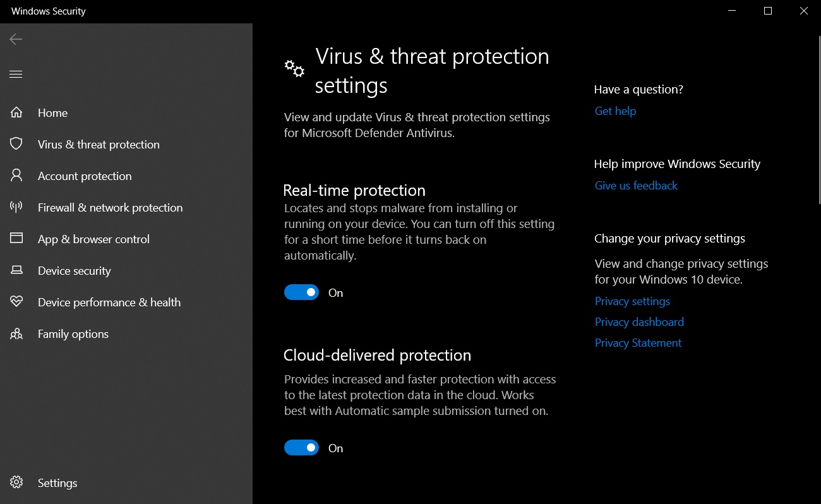Select the Device security laptop icon
The image size is (821, 504).
pos(16,270)
